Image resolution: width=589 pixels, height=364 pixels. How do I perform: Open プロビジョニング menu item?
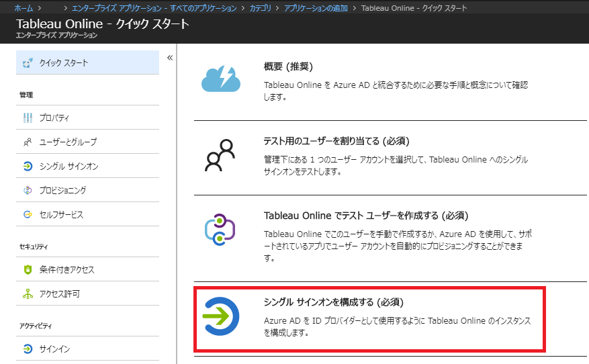tap(87, 190)
